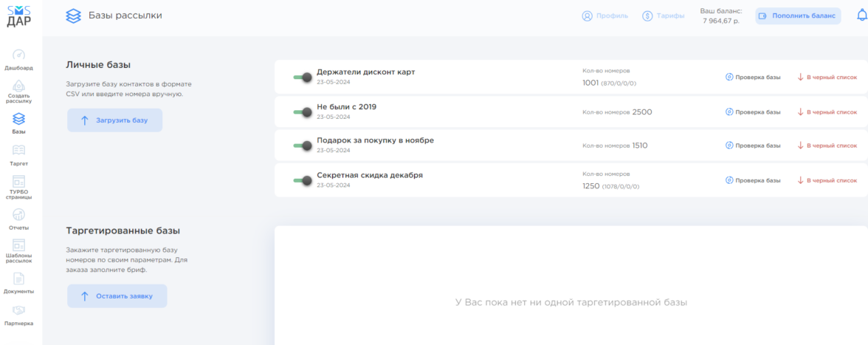Open the Профиль link text

(x=613, y=16)
